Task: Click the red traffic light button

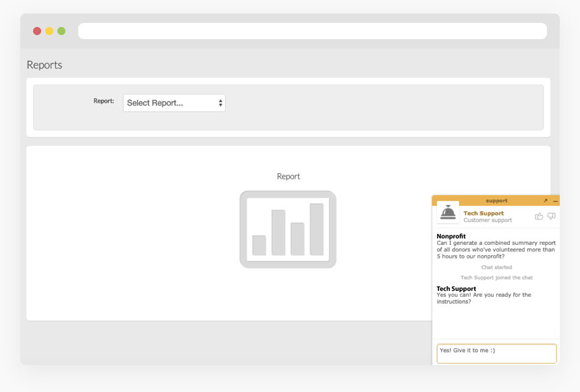Action: click(36, 30)
